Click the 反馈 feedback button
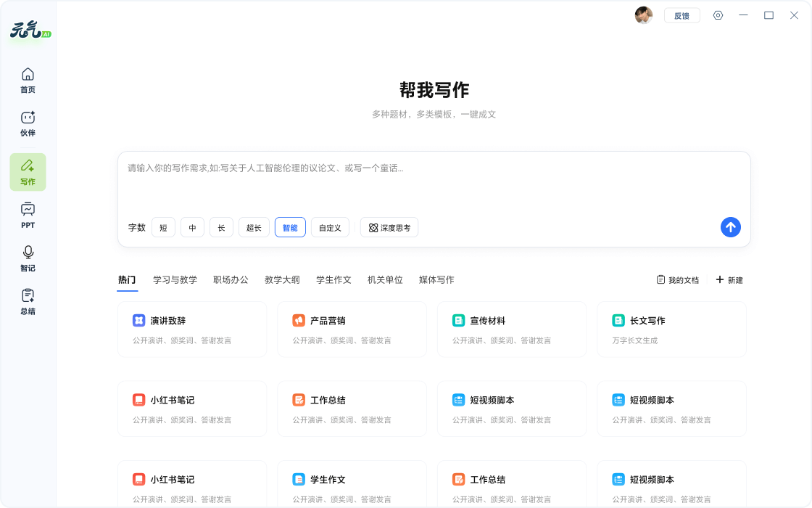Screen dimensions: 812x508 681,15
